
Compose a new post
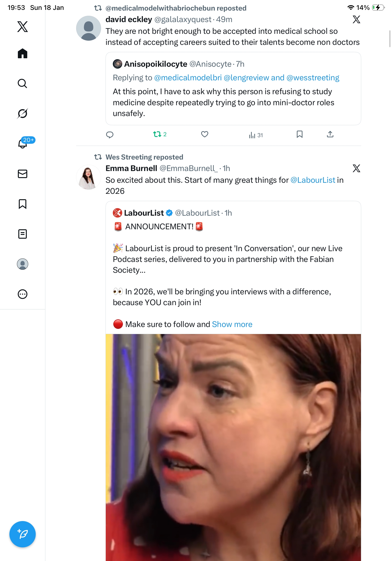click(x=23, y=534)
